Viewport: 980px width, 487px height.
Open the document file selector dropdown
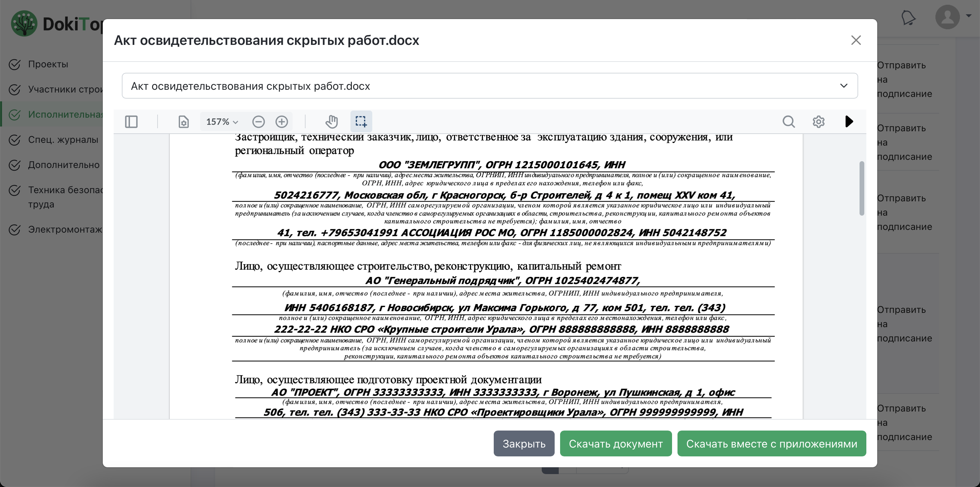(x=489, y=86)
